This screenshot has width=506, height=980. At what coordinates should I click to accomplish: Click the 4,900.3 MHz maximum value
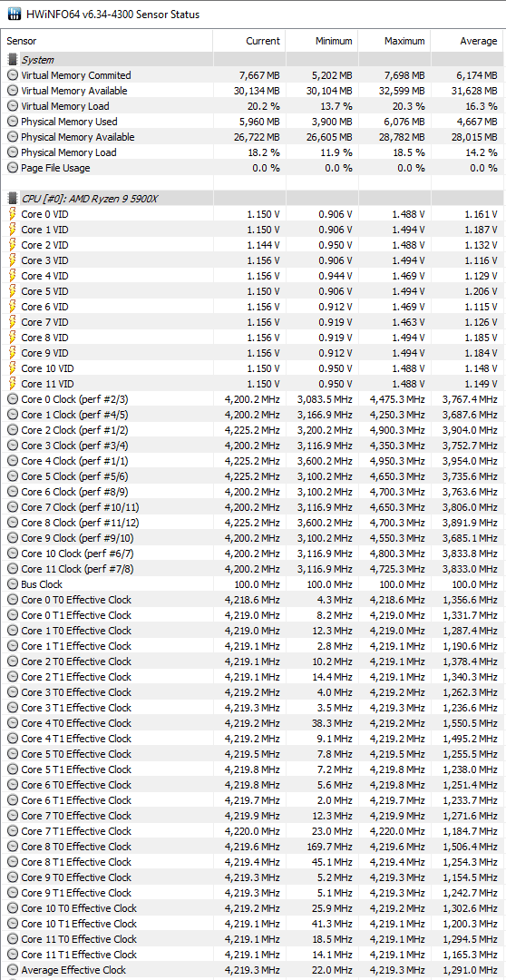[x=397, y=430]
